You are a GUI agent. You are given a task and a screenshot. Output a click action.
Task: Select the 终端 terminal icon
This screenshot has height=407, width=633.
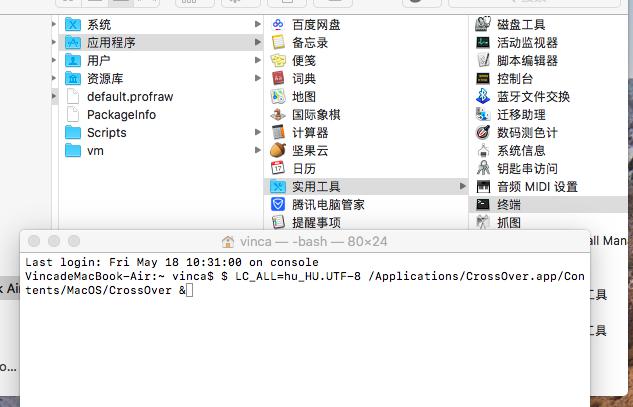[x=483, y=204]
